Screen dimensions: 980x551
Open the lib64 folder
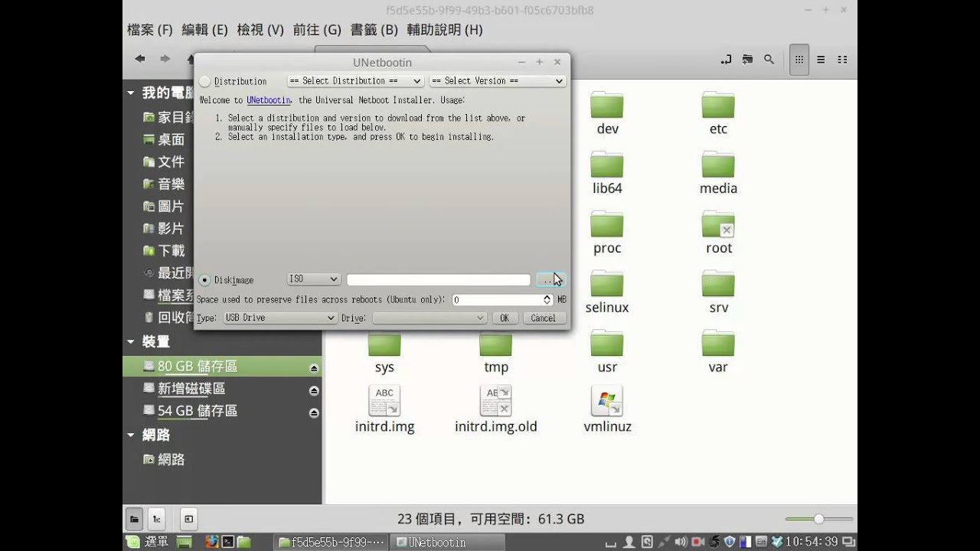pos(607,172)
